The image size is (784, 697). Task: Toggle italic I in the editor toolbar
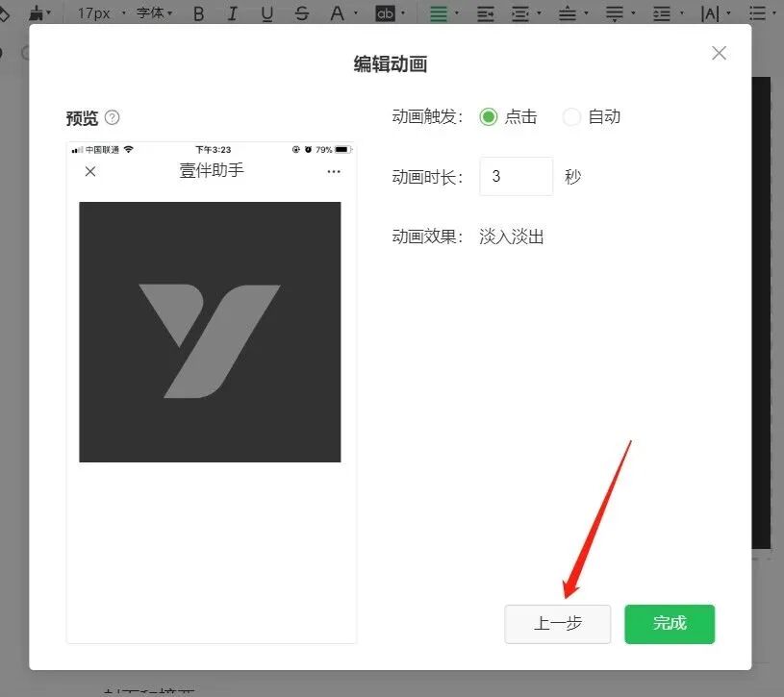(x=233, y=14)
